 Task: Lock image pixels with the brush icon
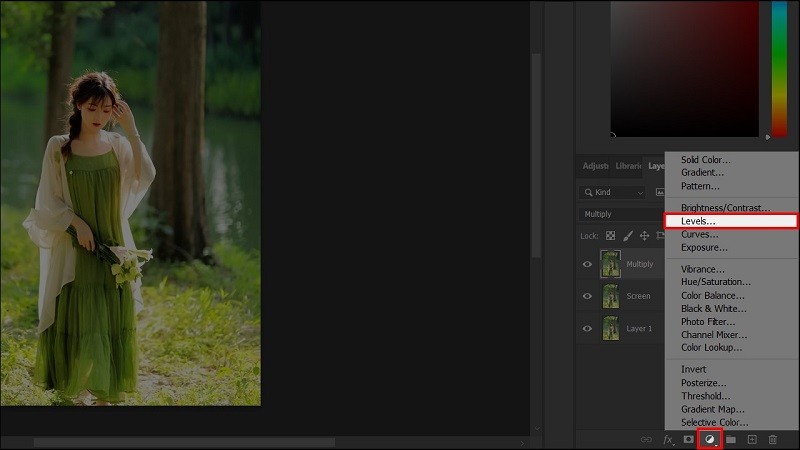pos(628,236)
